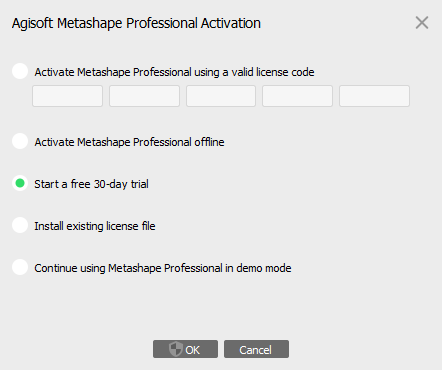Image resolution: width=442 pixels, height=370 pixels.
Task: Click the 'Install existing license file' label
Action: pos(95,226)
